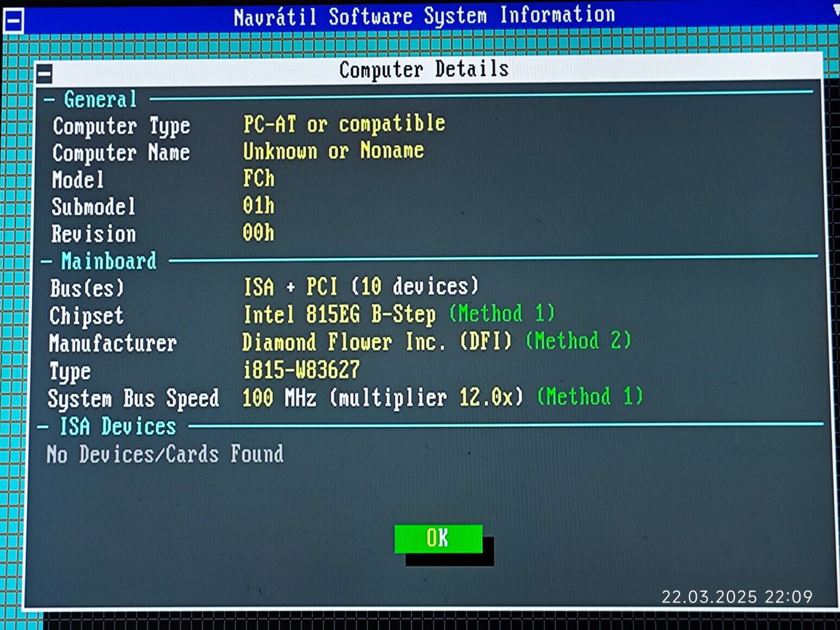Image resolution: width=840 pixels, height=630 pixels.
Task: Click the Model label
Action: click(78, 180)
